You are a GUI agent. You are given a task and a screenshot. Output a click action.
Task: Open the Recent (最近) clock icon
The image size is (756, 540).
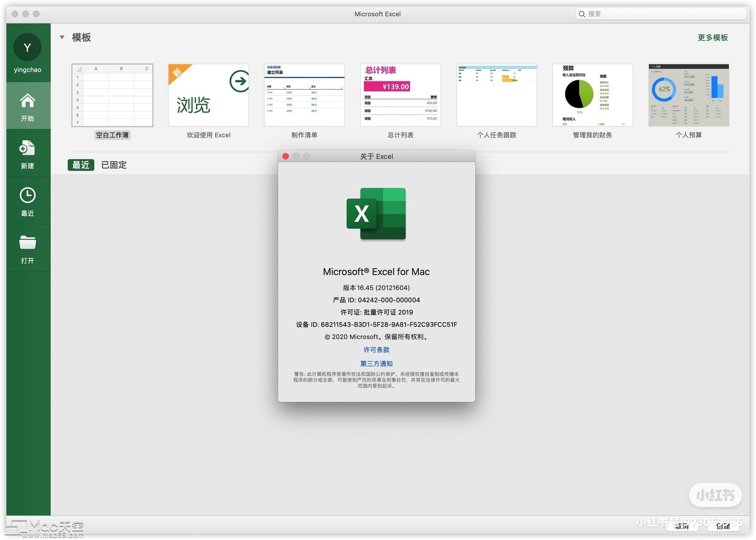pyautogui.click(x=28, y=195)
